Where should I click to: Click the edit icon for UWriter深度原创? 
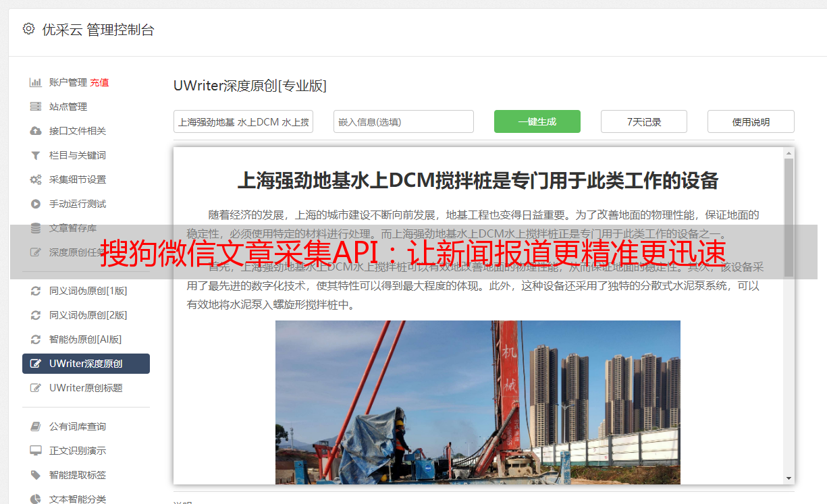36,364
